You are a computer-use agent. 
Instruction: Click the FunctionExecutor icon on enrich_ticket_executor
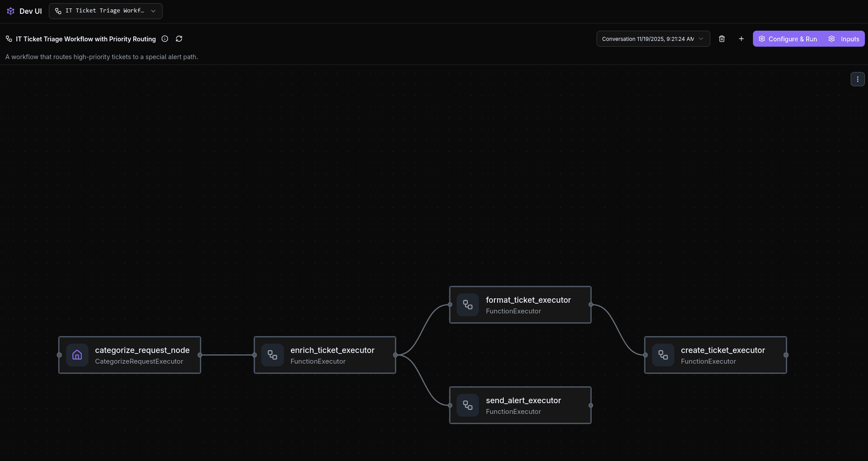click(x=272, y=355)
